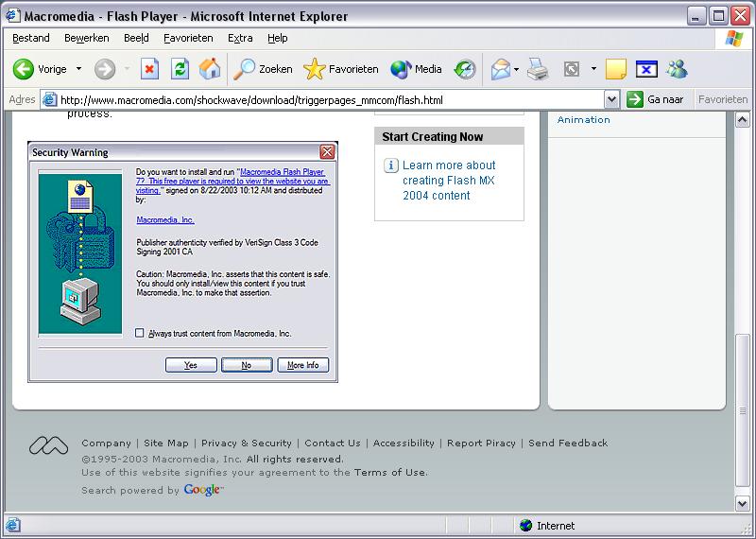Screen dimensions: 756x539
Task: Open the Media toolbar button
Action: tap(417, 69)
